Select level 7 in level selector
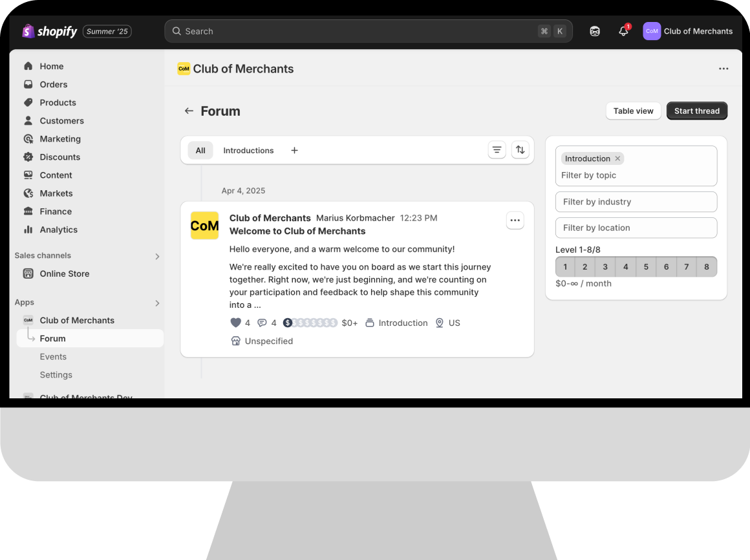750x560 pixels. 687,267
